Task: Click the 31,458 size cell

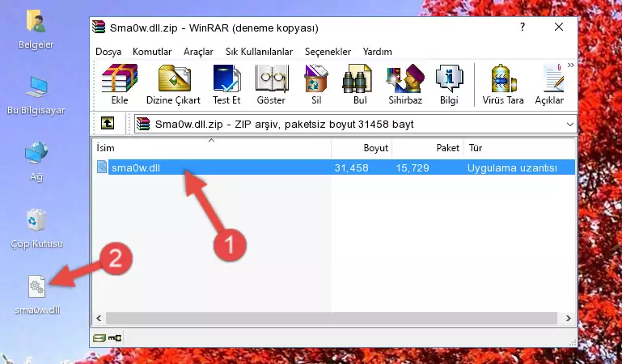Action: pyautogui.click(x=352, y=167)
